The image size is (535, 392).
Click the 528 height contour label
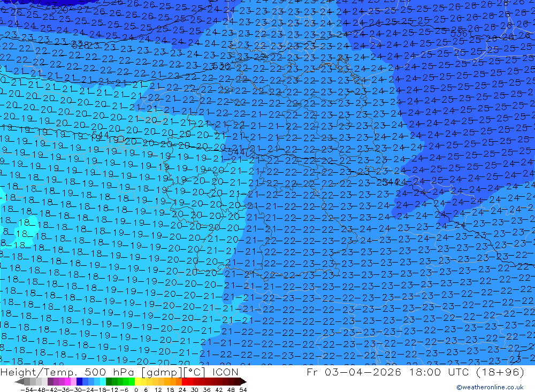[x=81, y=45]
